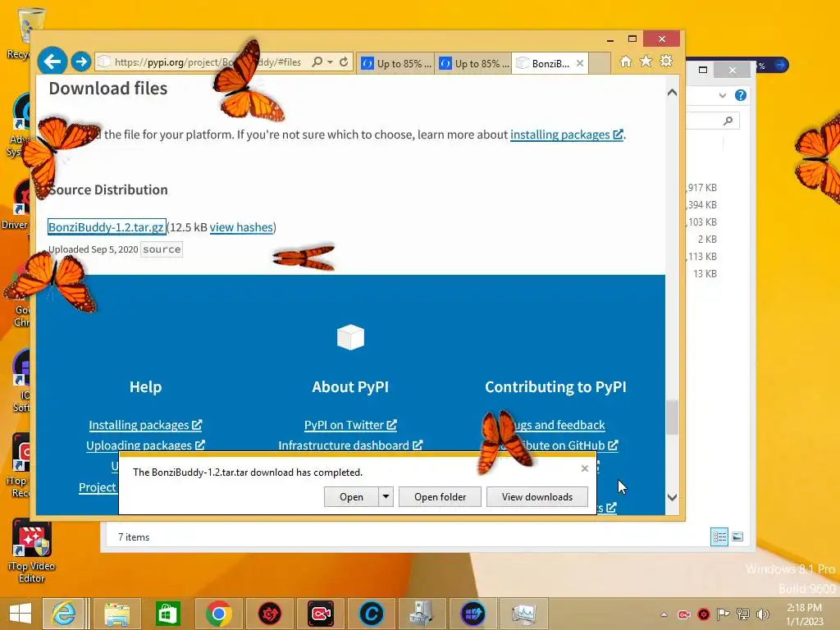The width and height of the screenshot is (840, 630).
Task: Open IE Tools gear menu
Action: [666, 62]
